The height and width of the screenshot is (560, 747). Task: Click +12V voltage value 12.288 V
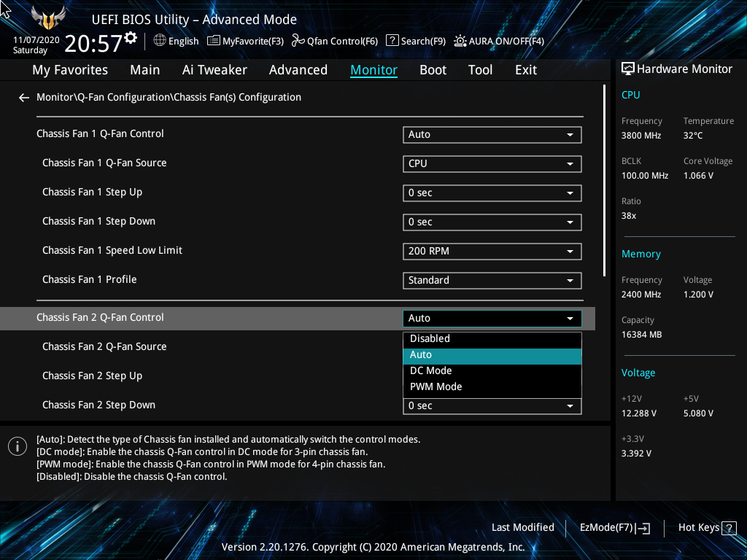click(639, 413)
